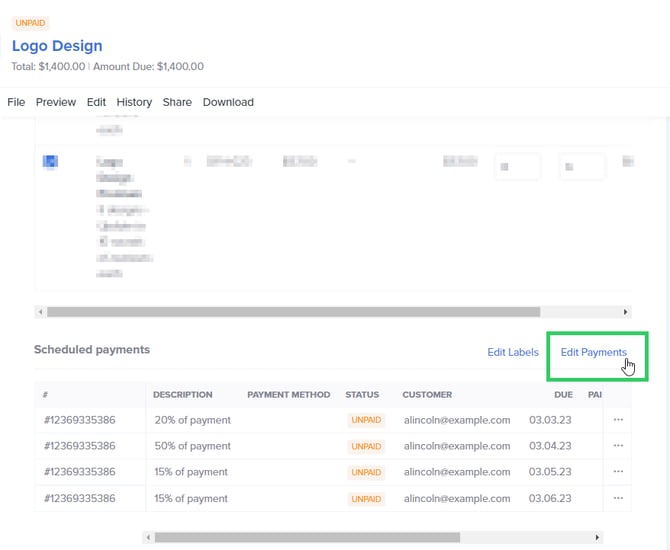This screenshot has width=670, height=550.
Task: Click 15% of payment due 03.06.23
Action: pyautogui.click(x=191, y=499)
